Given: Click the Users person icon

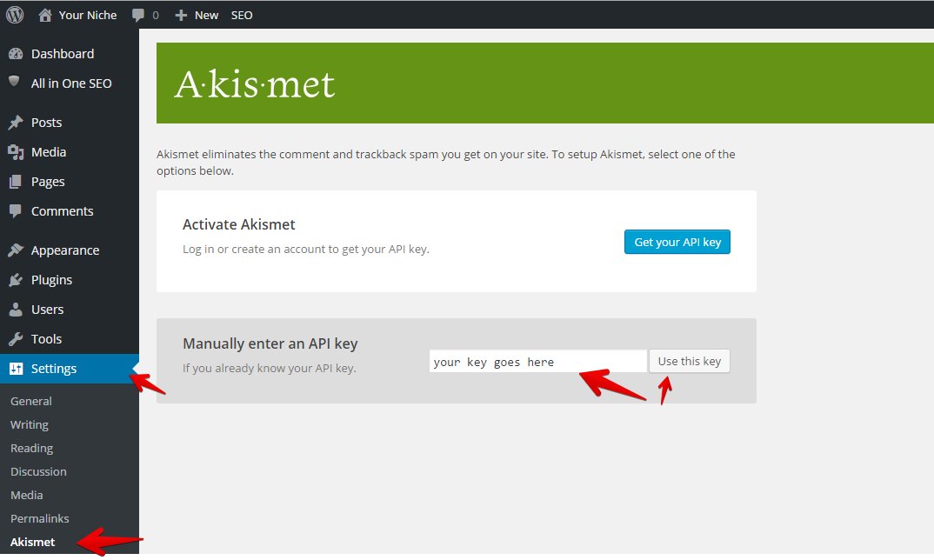Looking at the screenshot, I should point(16,310).
